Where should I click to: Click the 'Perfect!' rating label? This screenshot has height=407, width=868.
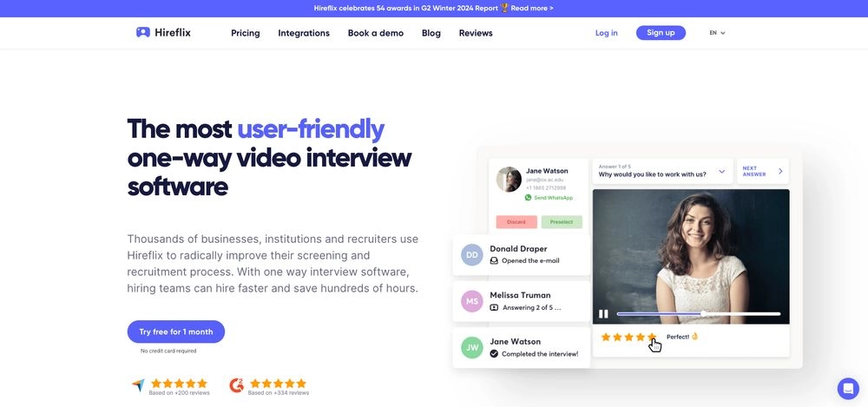pyautogui.click(x=678, y=337)
